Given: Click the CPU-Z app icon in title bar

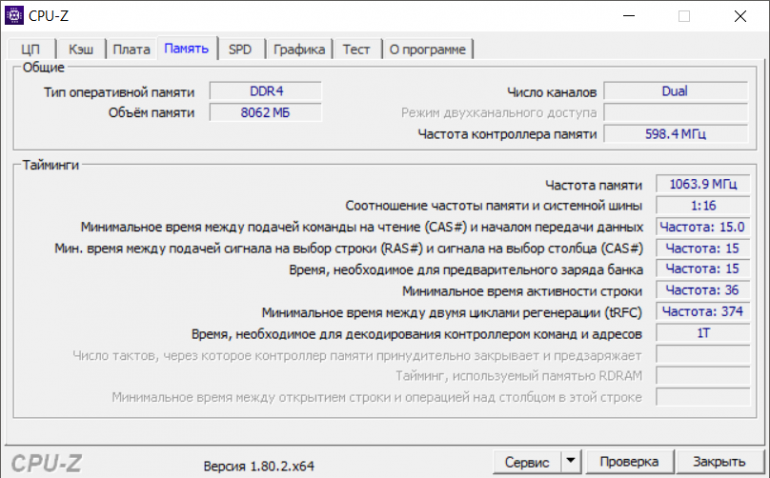Looking at the screenshot, I should click(x=14, y=16).
